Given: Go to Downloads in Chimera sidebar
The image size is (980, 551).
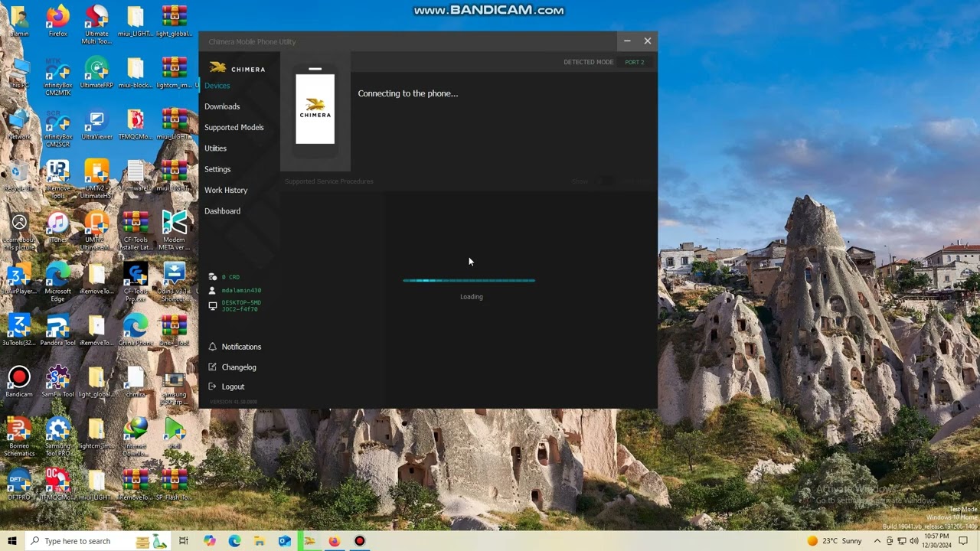Looking at the screenshot, I should pyautogui.click(x=222, y=106).
